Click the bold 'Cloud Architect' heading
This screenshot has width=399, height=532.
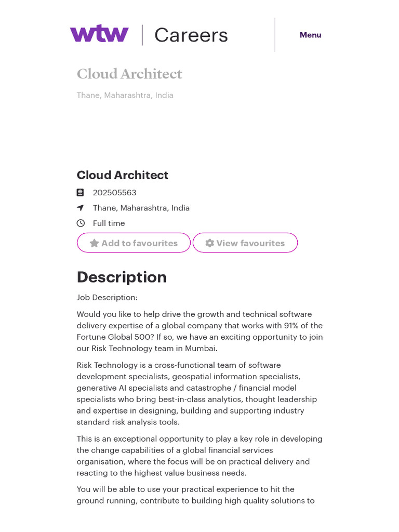[123, 175]
